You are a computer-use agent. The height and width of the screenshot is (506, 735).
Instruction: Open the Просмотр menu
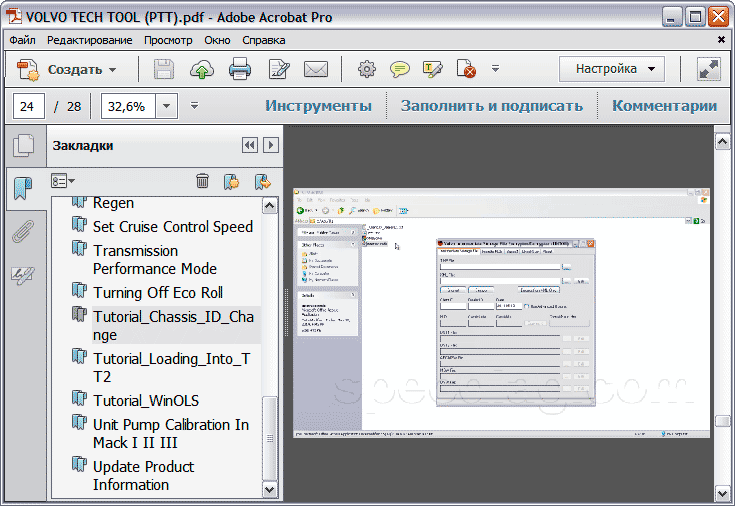coord(168,40)
